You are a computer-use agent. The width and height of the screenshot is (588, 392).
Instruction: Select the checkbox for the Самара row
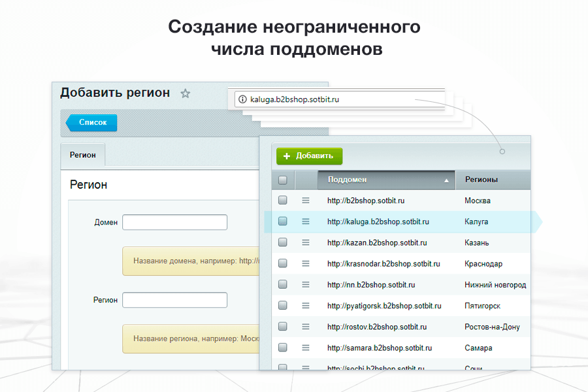coord(283,348)
